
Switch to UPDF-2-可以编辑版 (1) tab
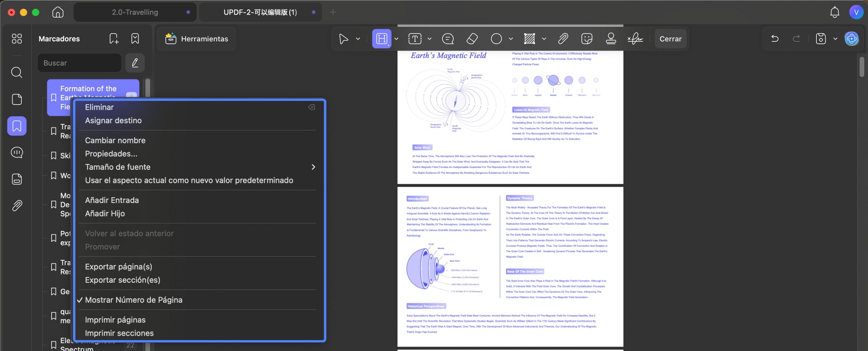point(260,12)
